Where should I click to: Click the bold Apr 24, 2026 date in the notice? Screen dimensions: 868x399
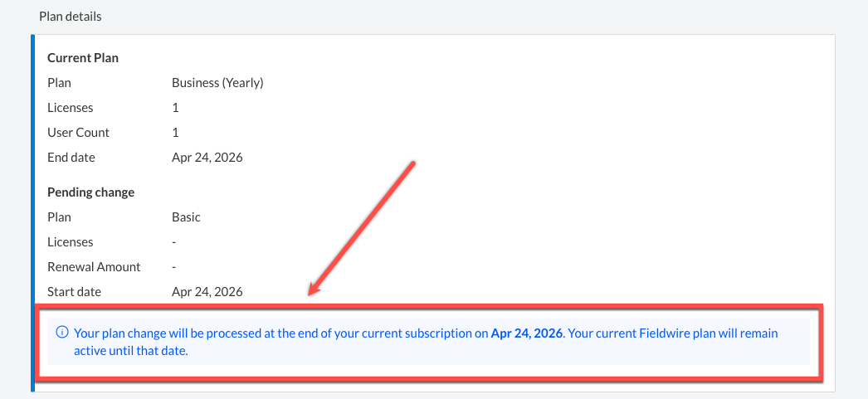click(x=527, y=333)
